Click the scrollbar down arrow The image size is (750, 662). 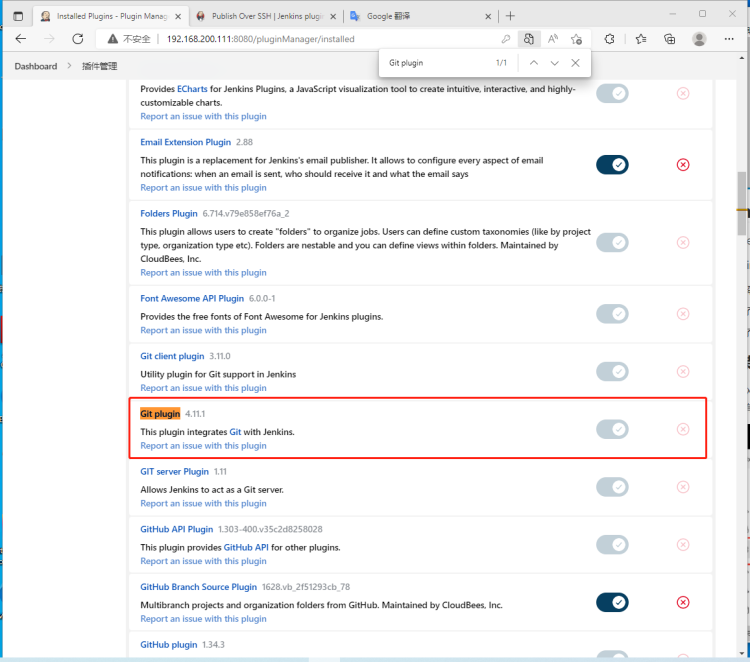(742, 653)
